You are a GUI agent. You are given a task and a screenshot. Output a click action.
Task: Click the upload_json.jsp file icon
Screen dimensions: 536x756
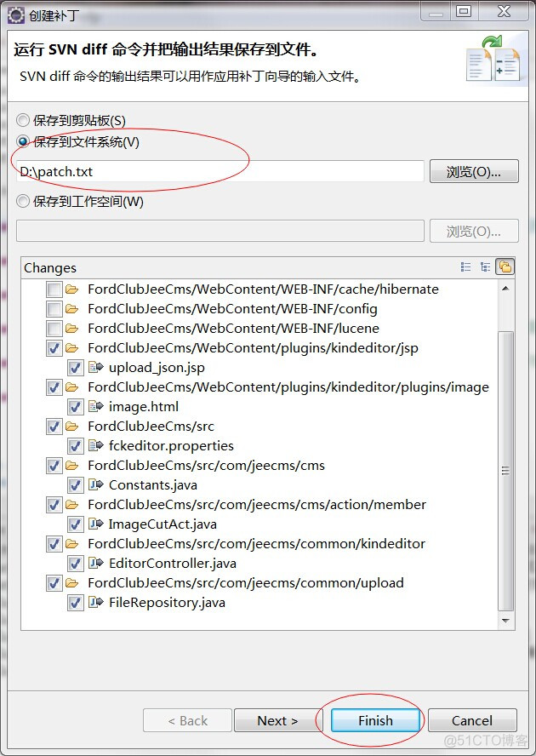click(96, 368)
